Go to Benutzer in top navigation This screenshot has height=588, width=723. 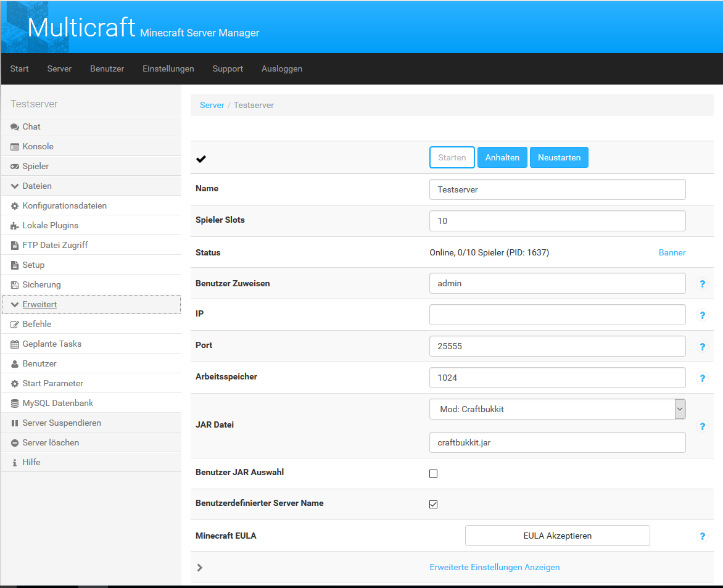point(107,68)
